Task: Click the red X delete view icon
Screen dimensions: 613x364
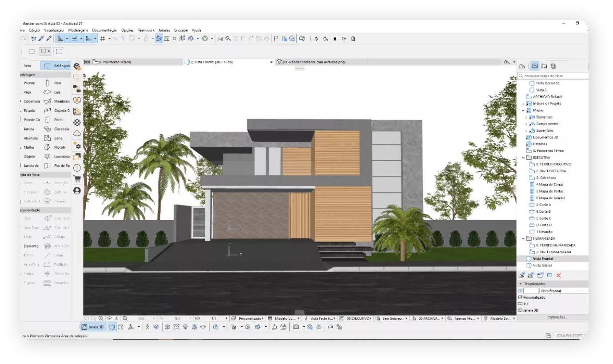Action: tap(558, 275)
